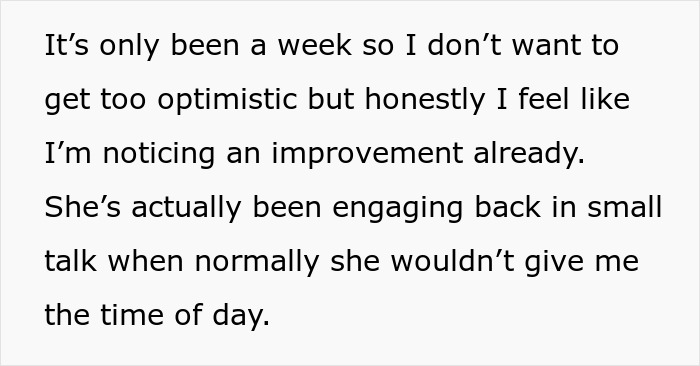Select the word "honestly"
Viewport: 700px width, 366px height.
[425, 100]
